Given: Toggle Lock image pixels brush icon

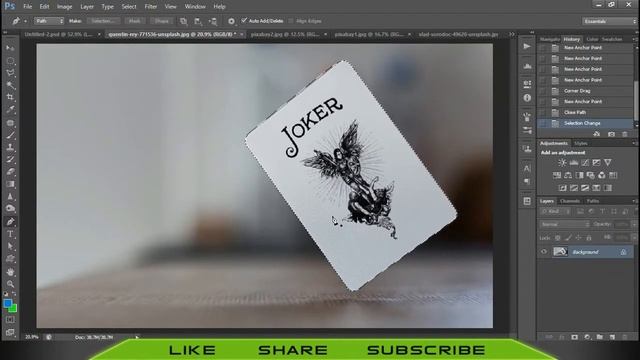Looking at the screenshot, I should click(568, 238).
